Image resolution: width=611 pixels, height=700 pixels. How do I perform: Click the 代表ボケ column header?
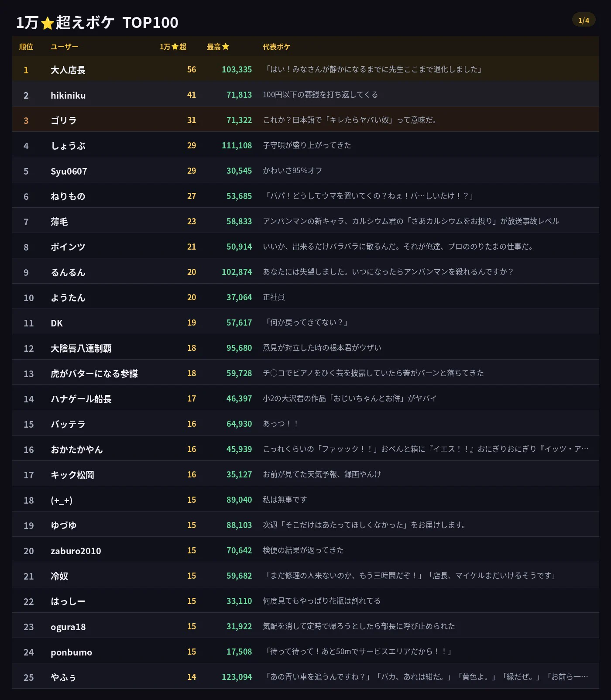[276, 47]
